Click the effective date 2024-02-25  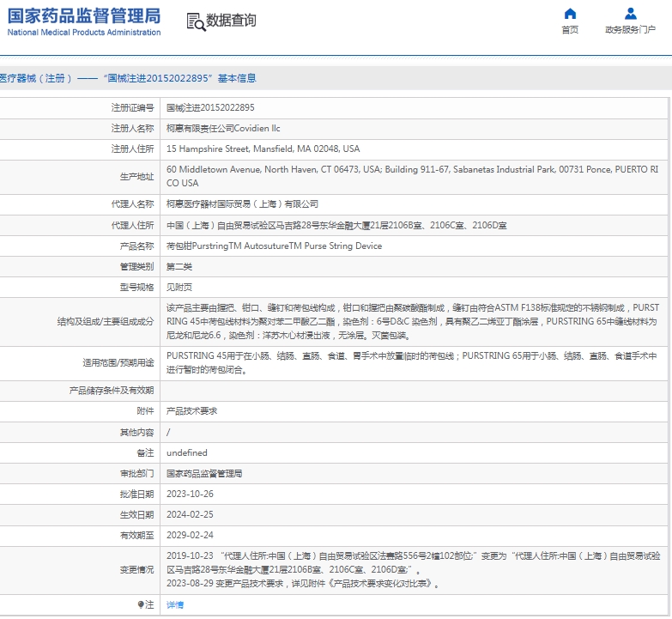190,514
